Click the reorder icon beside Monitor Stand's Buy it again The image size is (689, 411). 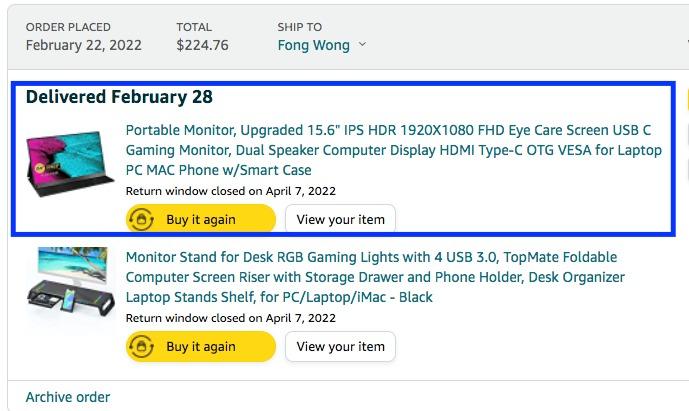tap(141, 346)
